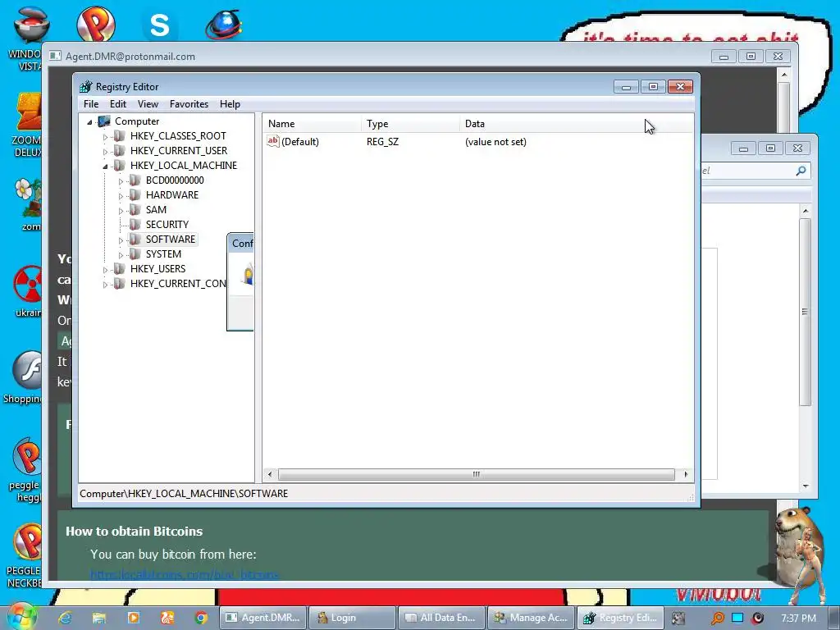Image resolution: width=840 pixels, height=630 pixels.
Task: Click the Registry Edi... taskbar button
Action: tap(620, 618)
